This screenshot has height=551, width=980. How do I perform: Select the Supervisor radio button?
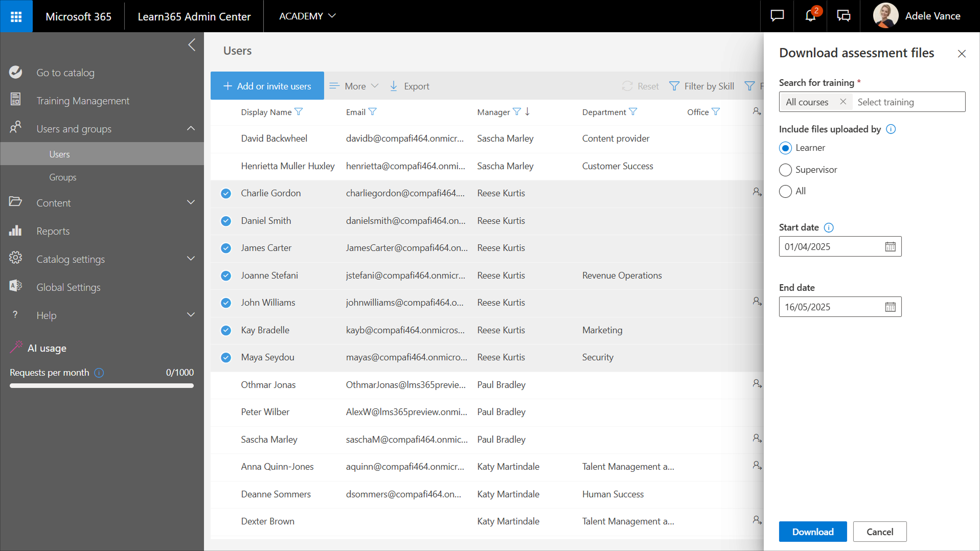click(785, 170)
